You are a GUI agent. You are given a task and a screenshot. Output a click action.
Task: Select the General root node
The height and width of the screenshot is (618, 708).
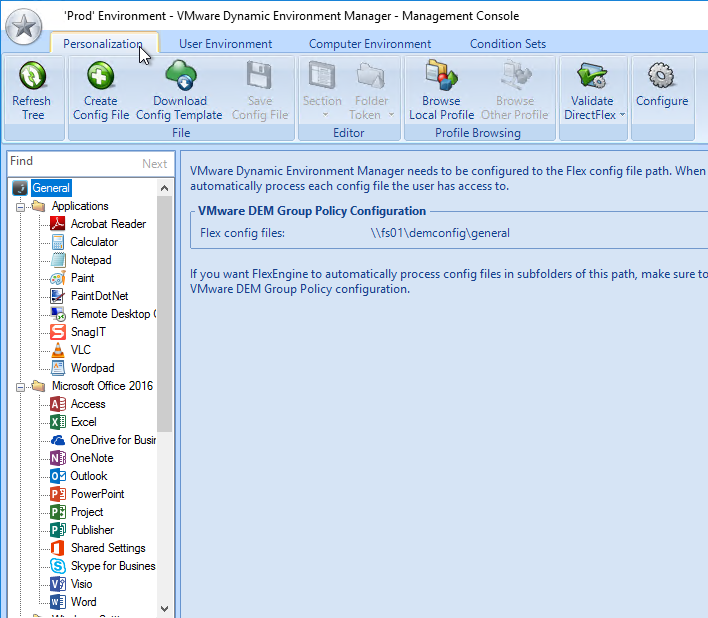(x=51, y=188)
